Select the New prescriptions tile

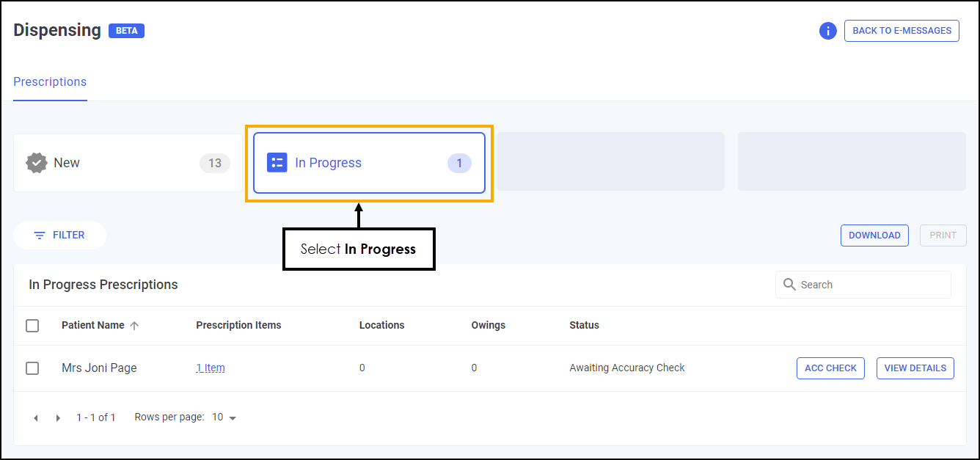click(x=125, y=163)
